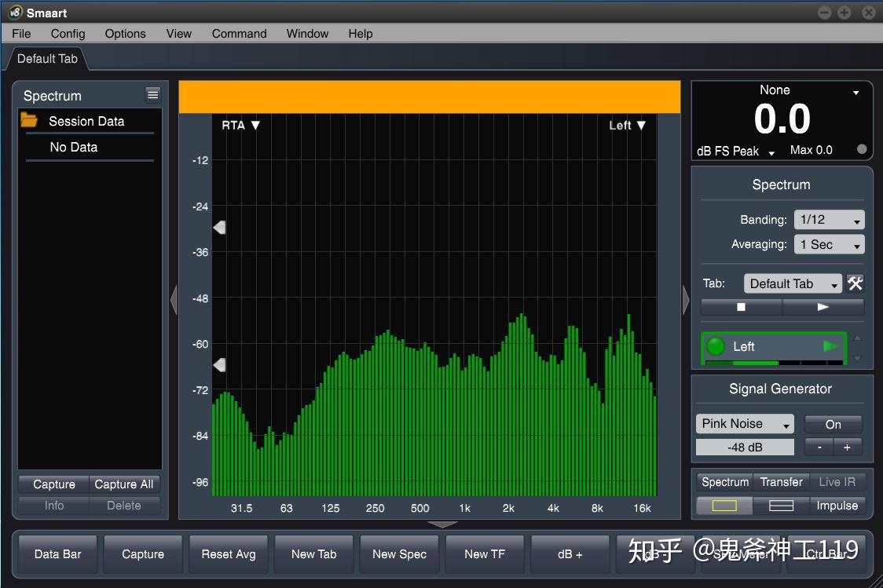Viewport: 883px width, 588px height.
Task: Switch to Transfer measurement mode
Action: (x=781, y=482)
